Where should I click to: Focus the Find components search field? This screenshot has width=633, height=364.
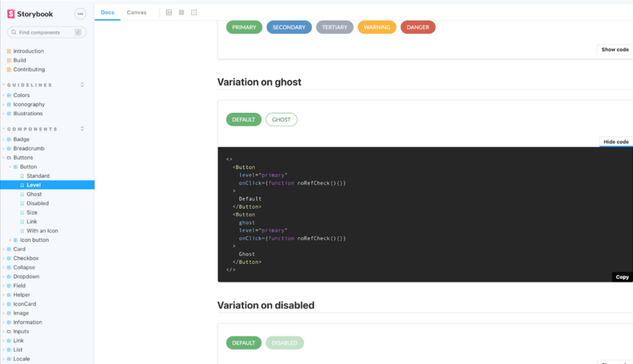(46, 32)
